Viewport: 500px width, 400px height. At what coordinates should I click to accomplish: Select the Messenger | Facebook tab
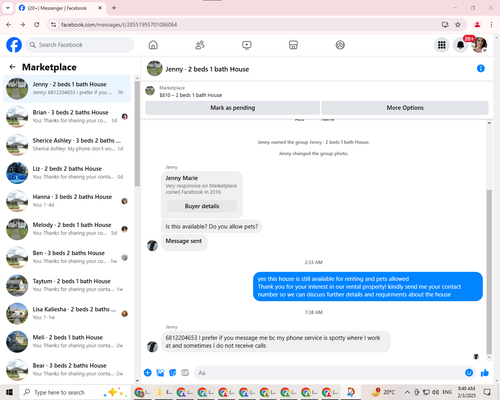(61, 8)
